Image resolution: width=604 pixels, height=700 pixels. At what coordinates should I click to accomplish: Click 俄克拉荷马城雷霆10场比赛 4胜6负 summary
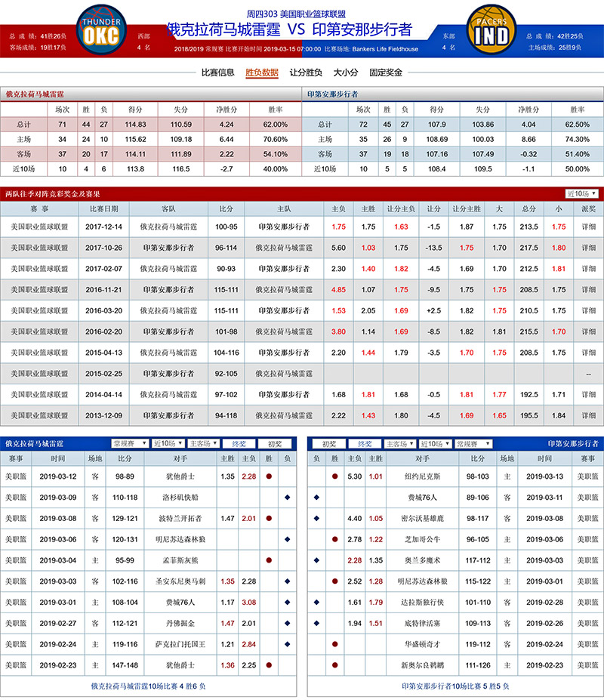tap(148, 686)
